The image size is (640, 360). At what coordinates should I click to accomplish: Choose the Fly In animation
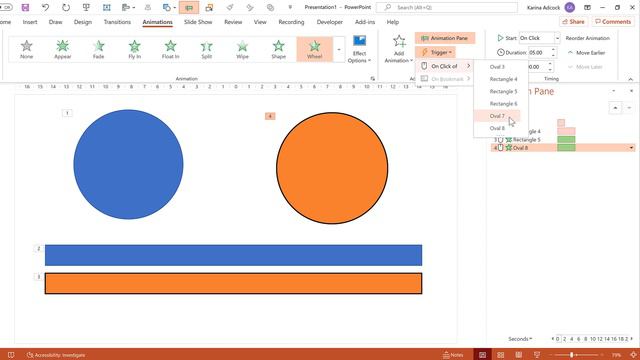(x=134, y=49)
